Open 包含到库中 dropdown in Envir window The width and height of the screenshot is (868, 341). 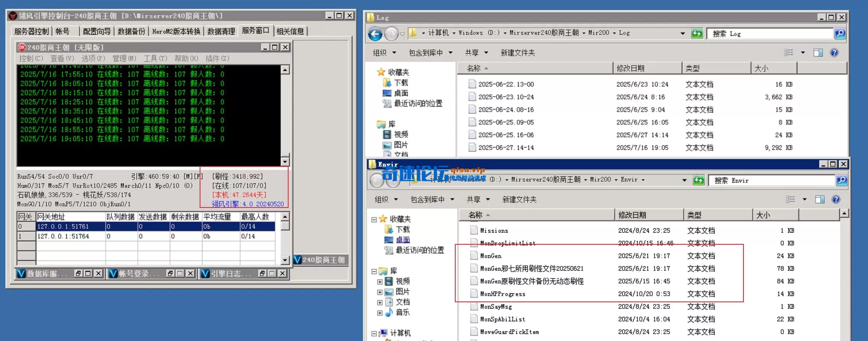[x=432, y=199]
